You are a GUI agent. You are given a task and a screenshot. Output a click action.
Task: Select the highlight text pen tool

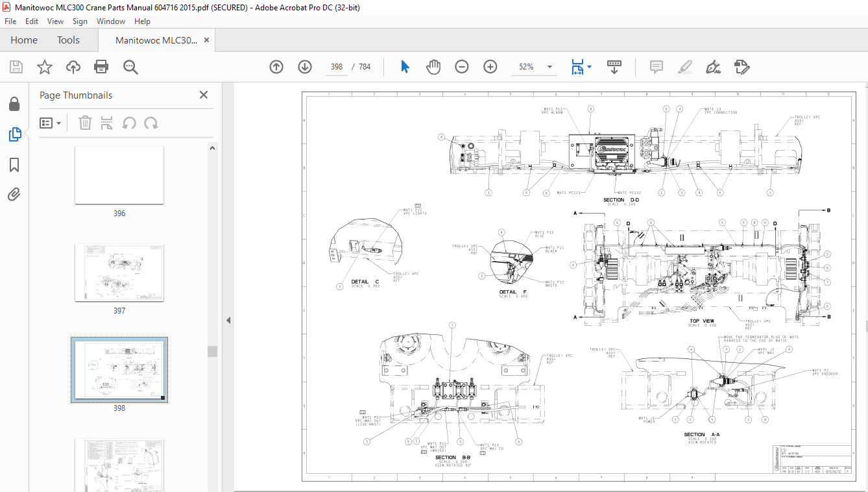tap(684, 67)
